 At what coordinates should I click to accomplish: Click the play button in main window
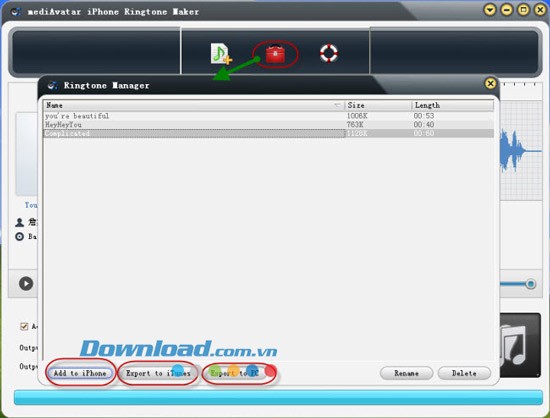(26, 283)
